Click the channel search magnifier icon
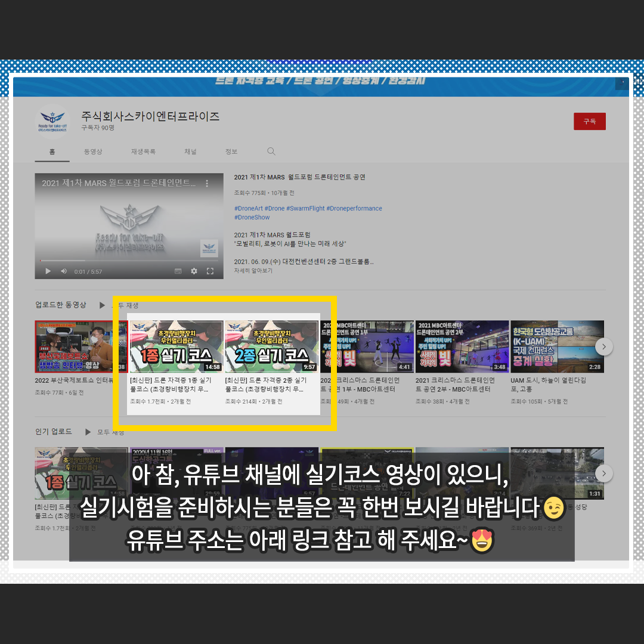The image size is (644, 644). [271, 151]
